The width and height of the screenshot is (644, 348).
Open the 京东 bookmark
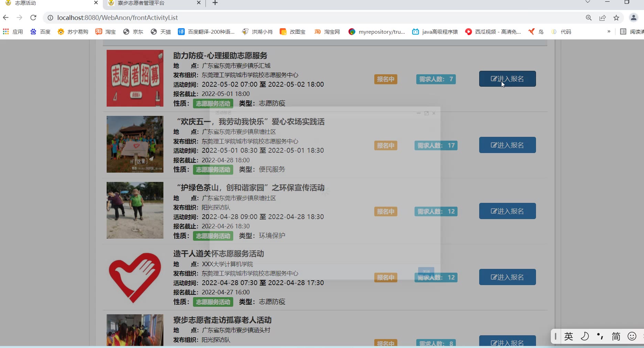coord(133,32)
